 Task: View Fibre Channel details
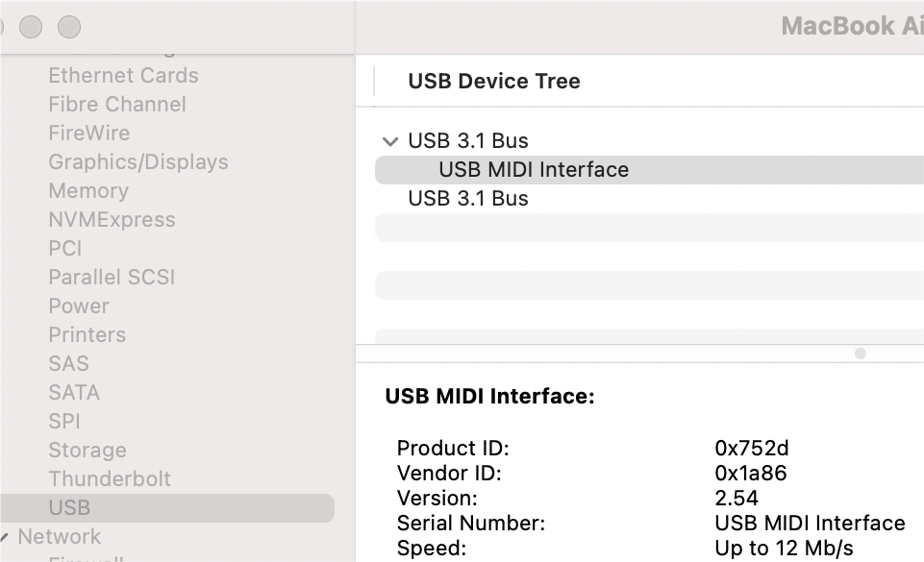116,104
